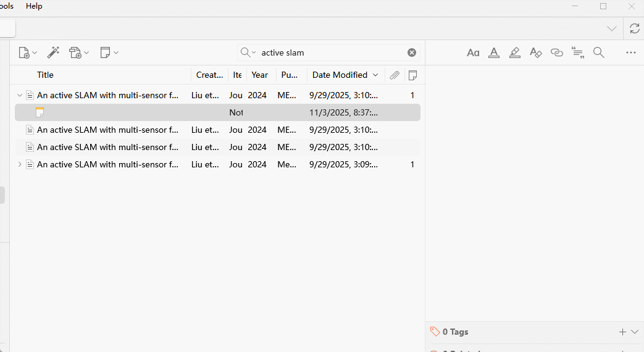Click the insert link icon
Screen dimensions: 644x352
pyautogui.click(x=556, y=52)
